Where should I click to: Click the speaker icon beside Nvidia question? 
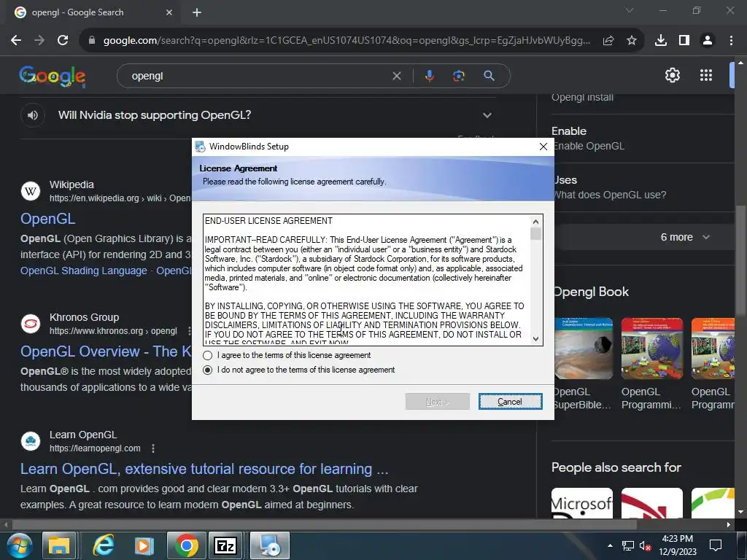pyautogui.click(x=32, y=115)
